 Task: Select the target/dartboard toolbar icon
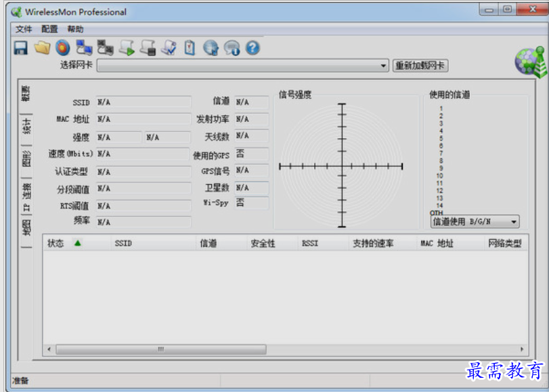[x=62, y=48]
